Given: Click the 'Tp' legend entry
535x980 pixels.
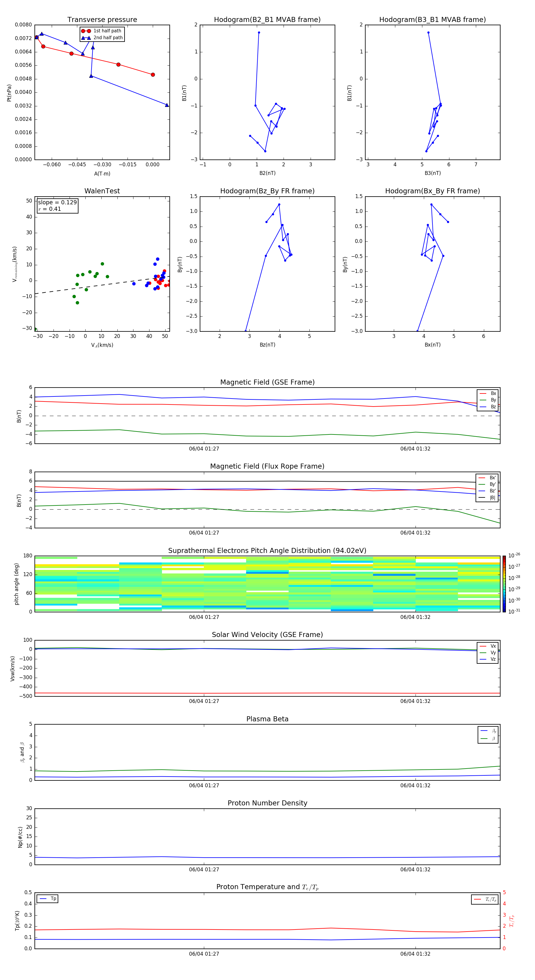Looking at the screenshot, I should pyautogui.click(x=48, y=899).
